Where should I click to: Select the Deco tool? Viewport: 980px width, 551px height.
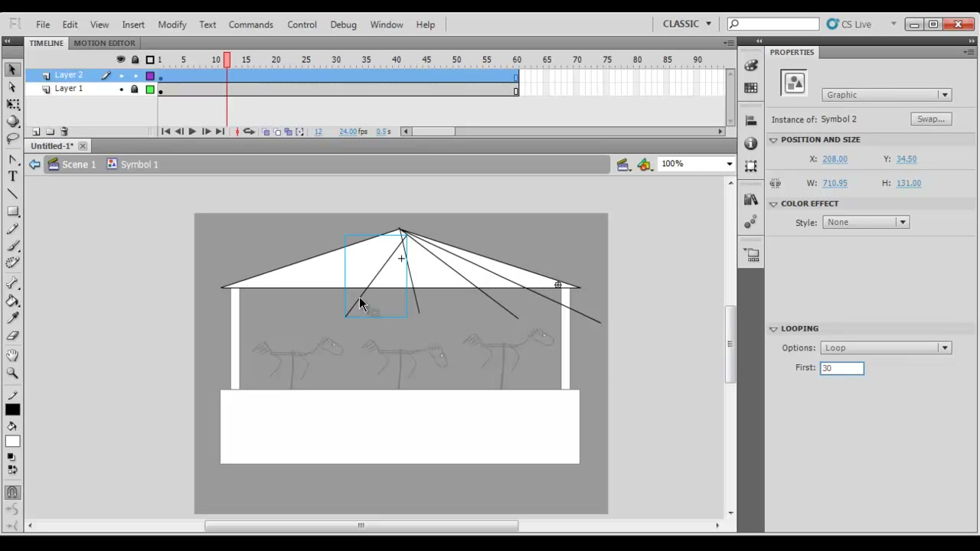[12, 263]
